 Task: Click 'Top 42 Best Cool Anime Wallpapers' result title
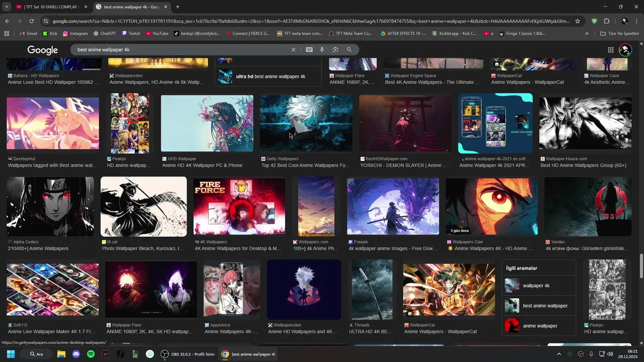(x=305, y=165)
